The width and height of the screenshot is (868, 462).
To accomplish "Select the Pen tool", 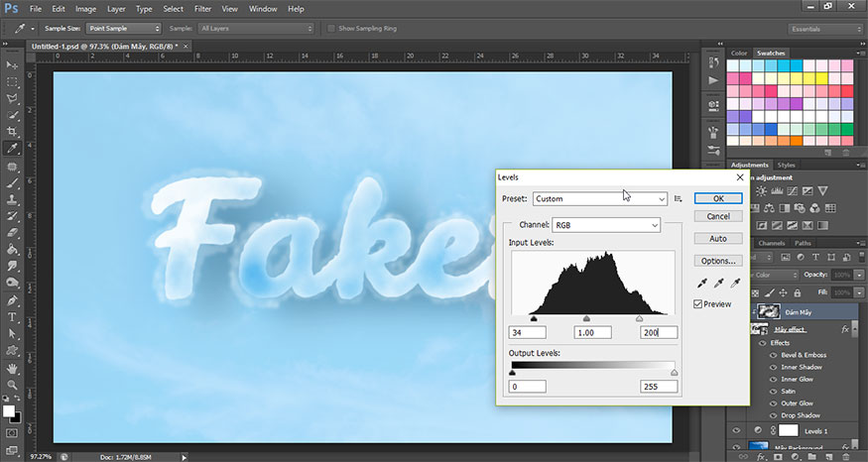I will 12,301.
